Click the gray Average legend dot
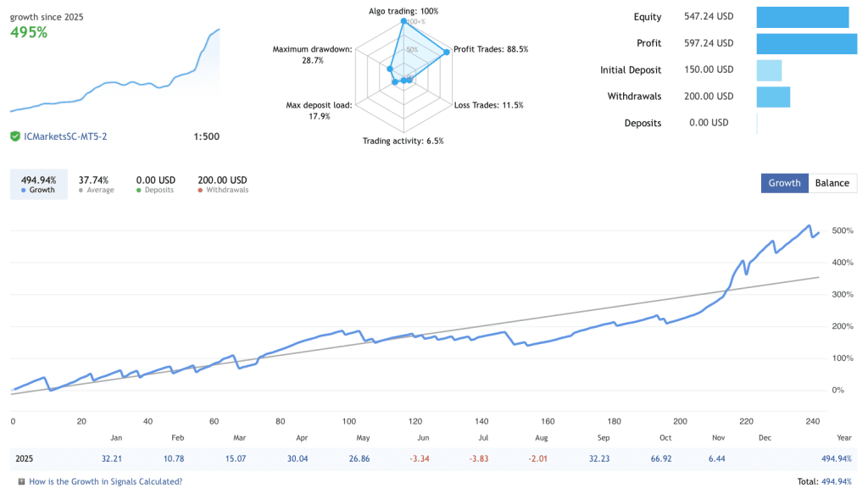This screenshot has height=494, width=868. [80, 190]
